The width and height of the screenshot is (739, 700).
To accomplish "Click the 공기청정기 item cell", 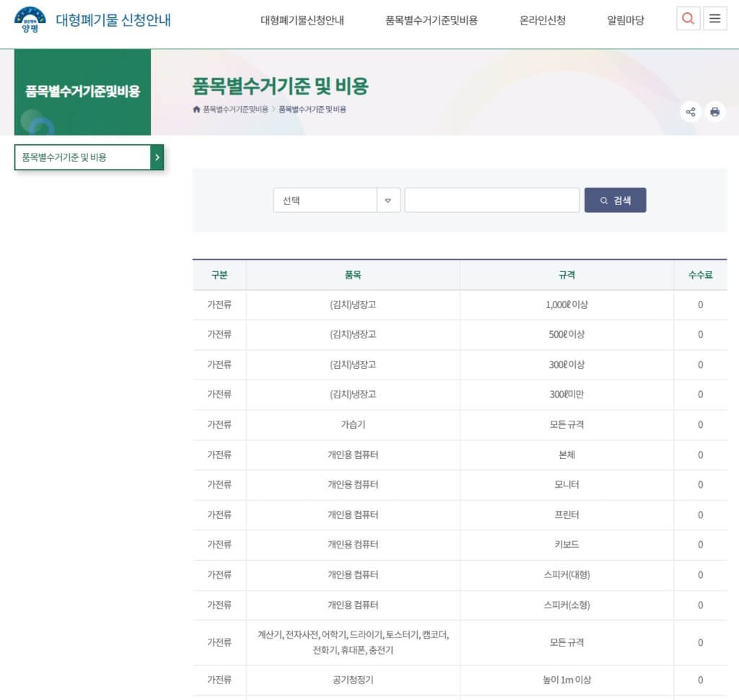I will 353,680.
